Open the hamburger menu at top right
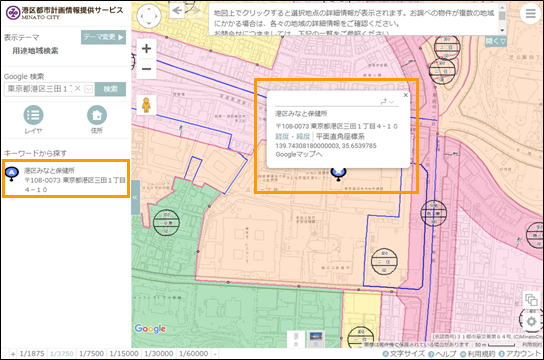This screenshot has width=544, height=360. 530,14
